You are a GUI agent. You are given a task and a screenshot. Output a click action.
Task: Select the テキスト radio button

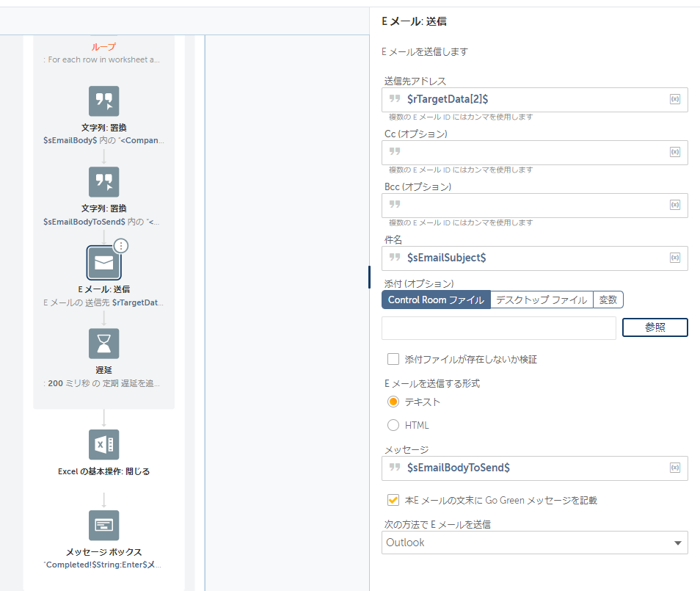tap(393, 402)
